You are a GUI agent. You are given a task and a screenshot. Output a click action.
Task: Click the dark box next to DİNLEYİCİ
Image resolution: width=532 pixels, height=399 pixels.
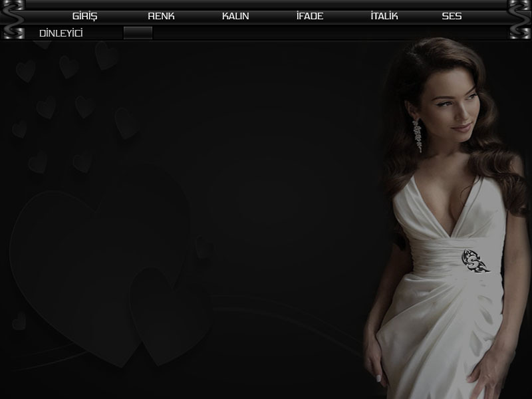(x=138, y=33)
